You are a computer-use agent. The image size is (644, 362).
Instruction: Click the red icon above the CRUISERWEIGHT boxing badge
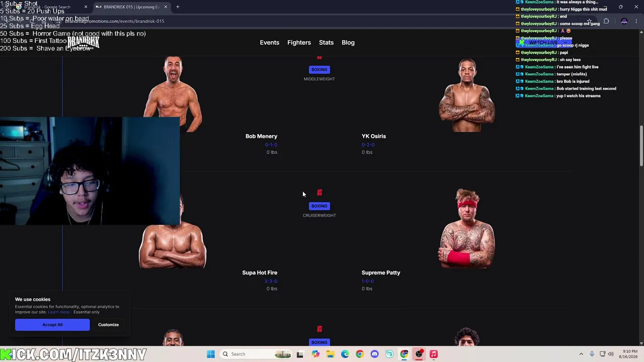click(319, 193)
